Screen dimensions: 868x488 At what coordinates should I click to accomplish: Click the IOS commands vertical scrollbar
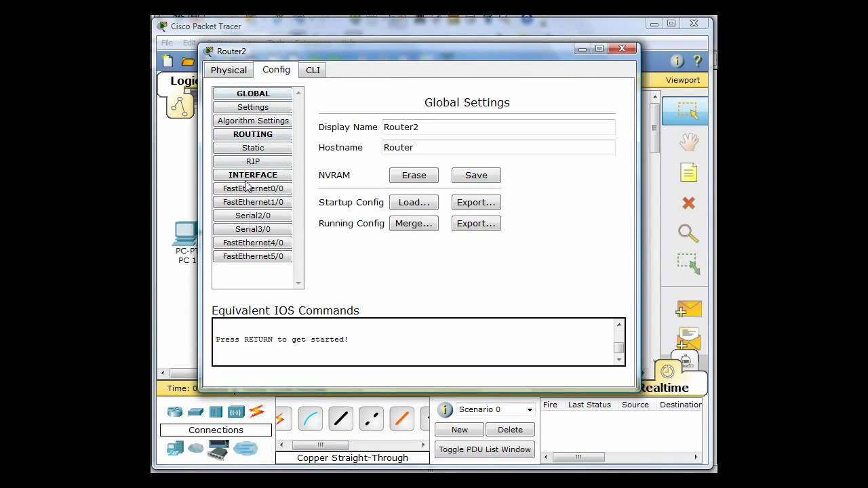[x=618, y=342]
